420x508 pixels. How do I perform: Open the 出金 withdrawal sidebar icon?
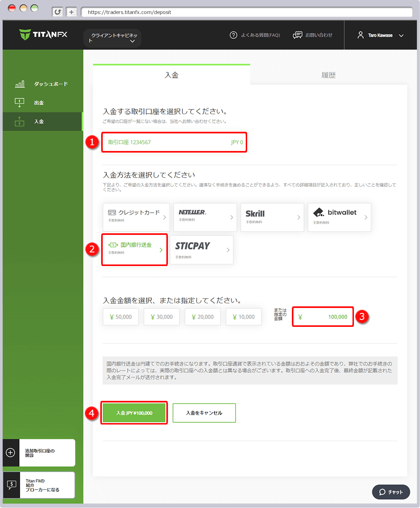20,102
